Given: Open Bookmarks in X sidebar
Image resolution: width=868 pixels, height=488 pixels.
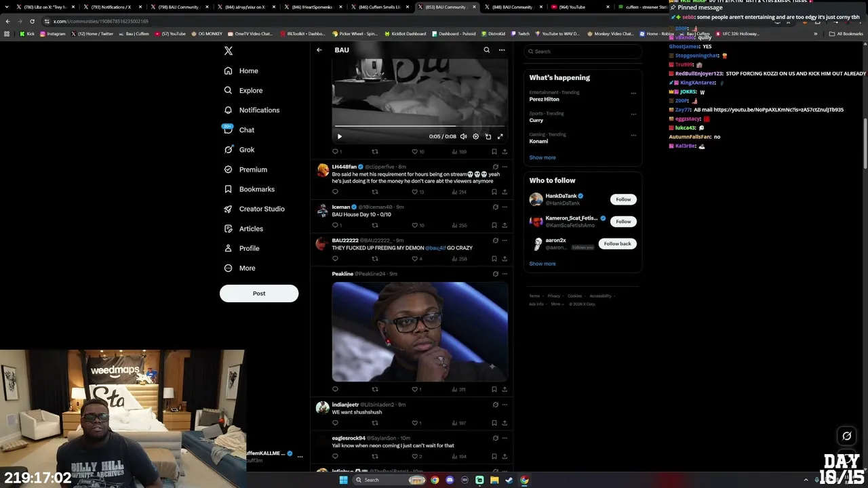Looking at the screenshot, I should 249,189.
